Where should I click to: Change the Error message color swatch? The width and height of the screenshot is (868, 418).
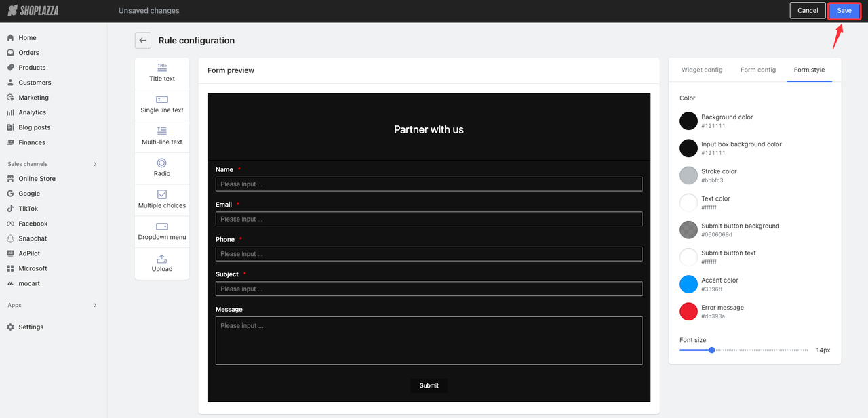688,311
